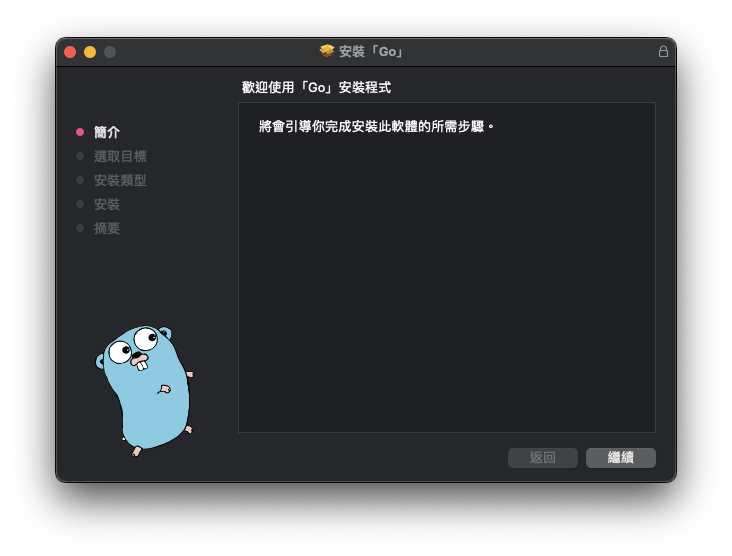Click the lock icon in title bar
Image resolution: width=732 pixels, height=556 pixels.
click(x=663, y=51)
